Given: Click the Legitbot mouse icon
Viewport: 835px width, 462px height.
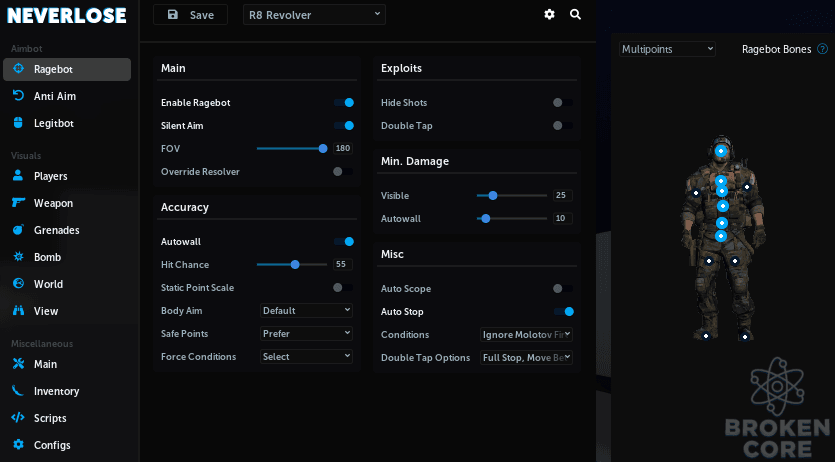Looking at the screenshot, I should (x=19, y=123).
